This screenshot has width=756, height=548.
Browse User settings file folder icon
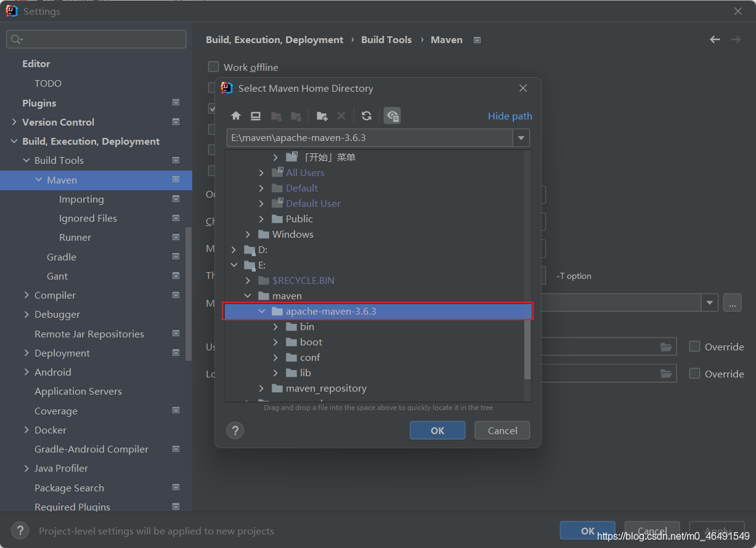666,347
